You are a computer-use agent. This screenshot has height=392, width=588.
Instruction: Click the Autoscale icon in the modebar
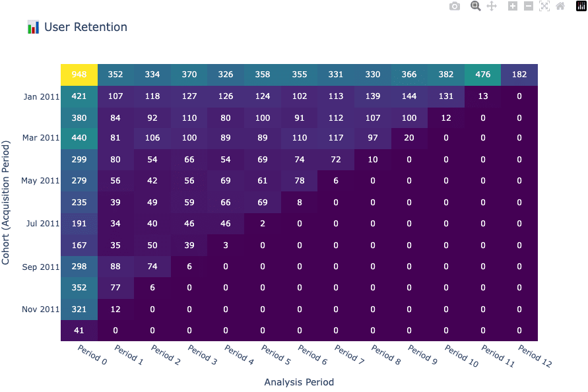[544, 6]
